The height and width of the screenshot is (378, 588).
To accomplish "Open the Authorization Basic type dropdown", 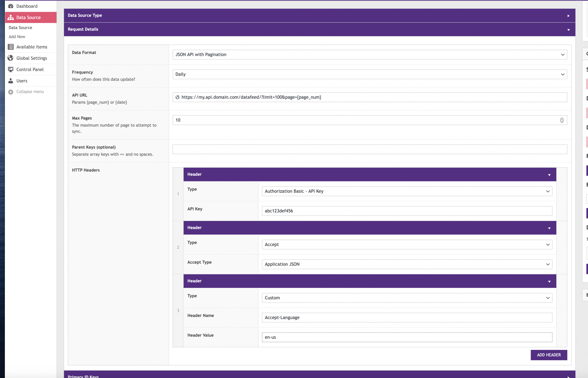I will click(x=548, y=191).
